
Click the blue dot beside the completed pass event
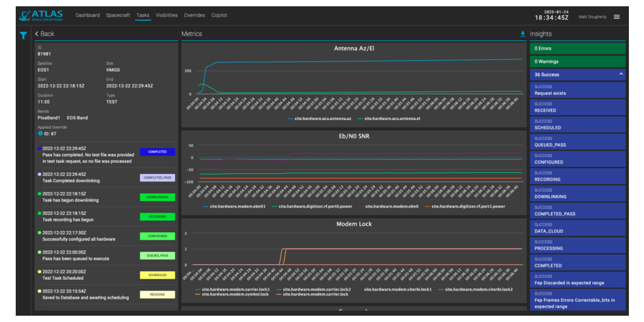tap(39, 148)
